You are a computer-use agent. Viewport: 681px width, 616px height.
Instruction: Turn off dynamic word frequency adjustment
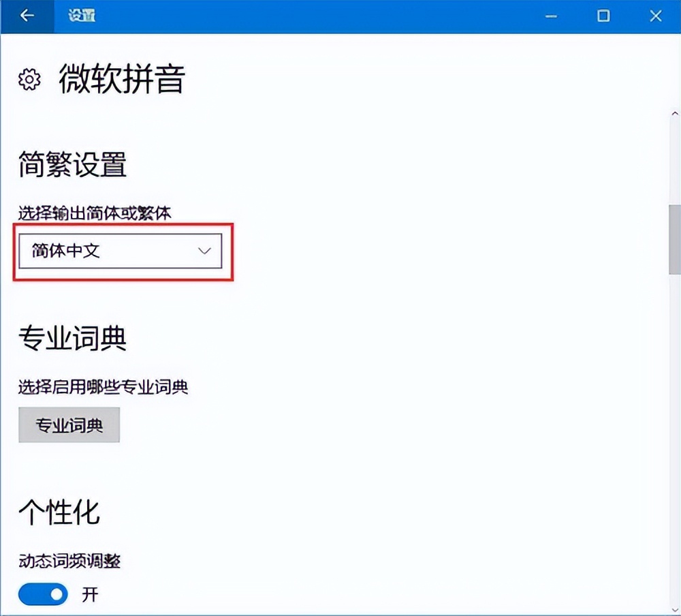point(42,594)
